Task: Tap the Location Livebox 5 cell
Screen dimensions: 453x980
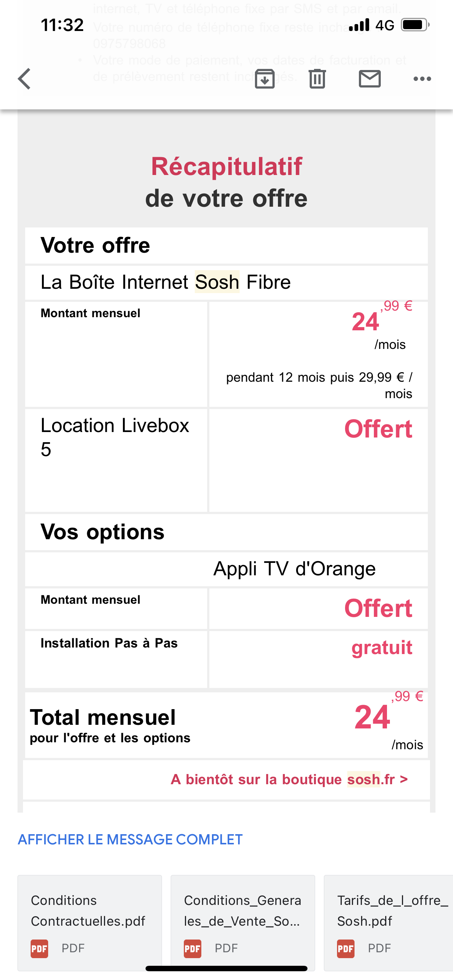Action: pos(116,437)
